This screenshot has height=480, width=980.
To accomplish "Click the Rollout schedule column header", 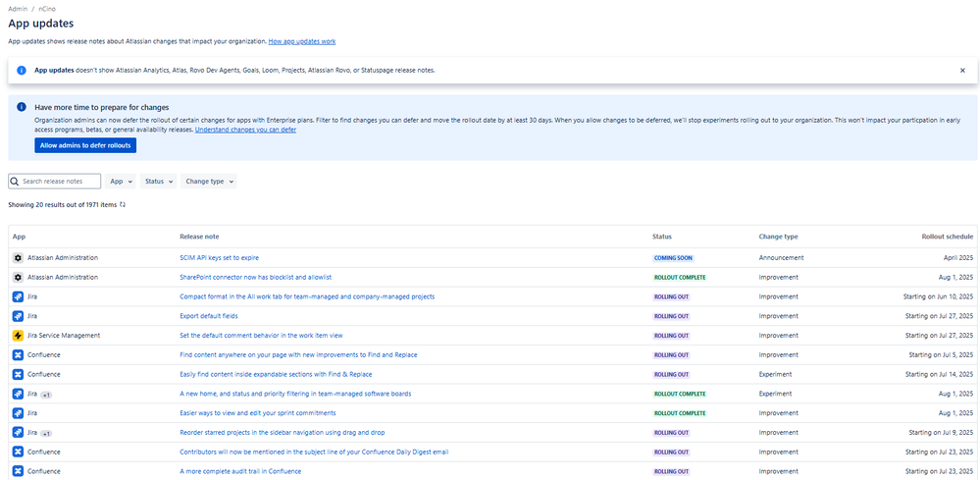I will 948,237.
